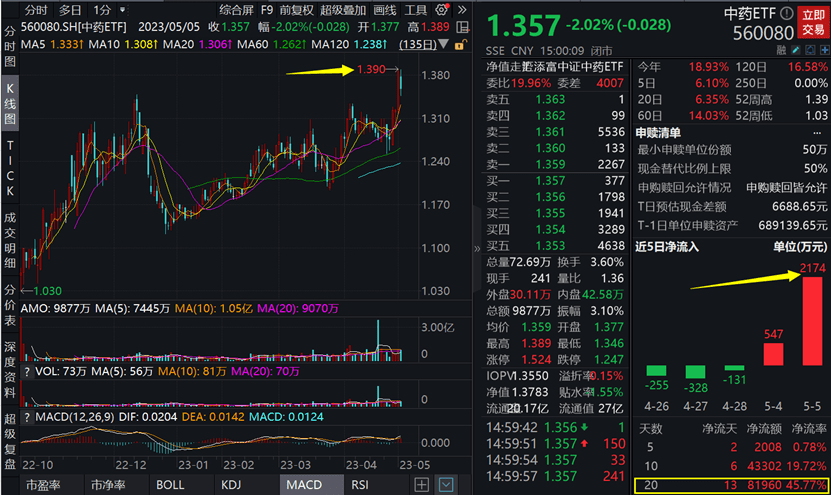
Task: Click the 近5日净流入 heading
Action: (x=667, y=246)
